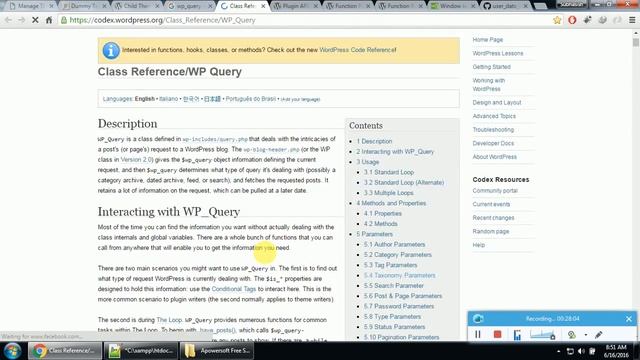640x360 pixels.
Task: Jump to 5.9 Status Parameters
Action: (395, 327)
